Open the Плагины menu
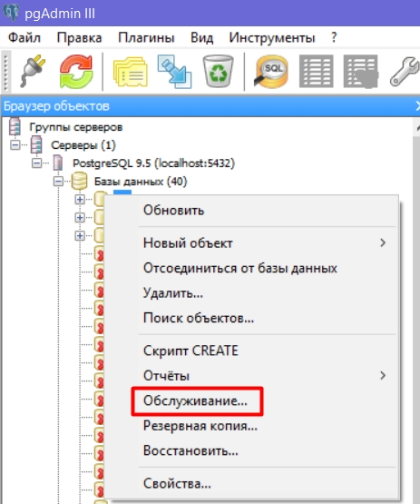 (146, 37)
